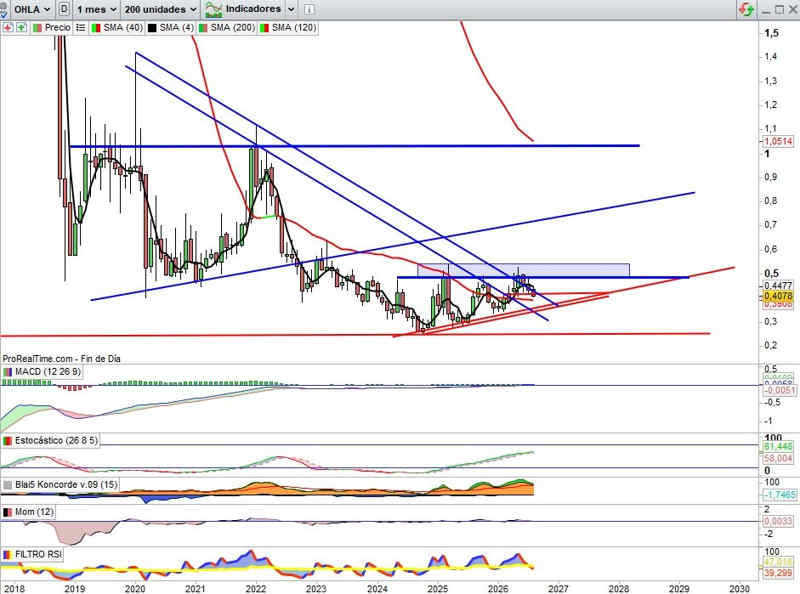Click the SMA (200) color swatch
The image size is (800, 594).
coord(203,28)
